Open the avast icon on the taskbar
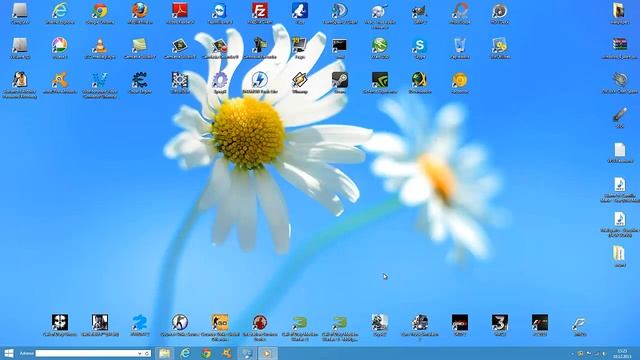This screenshot has height=360, width=640. point(227,353)
